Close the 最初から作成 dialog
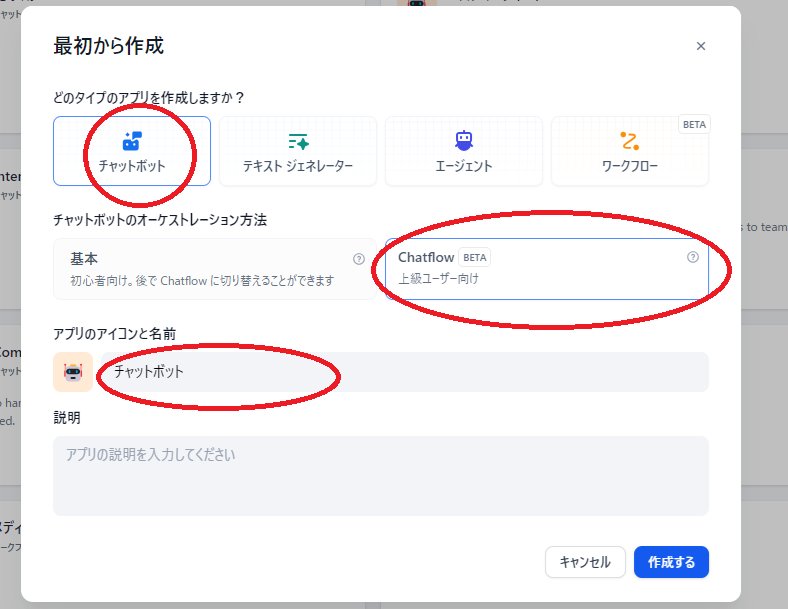 point(701,46)
